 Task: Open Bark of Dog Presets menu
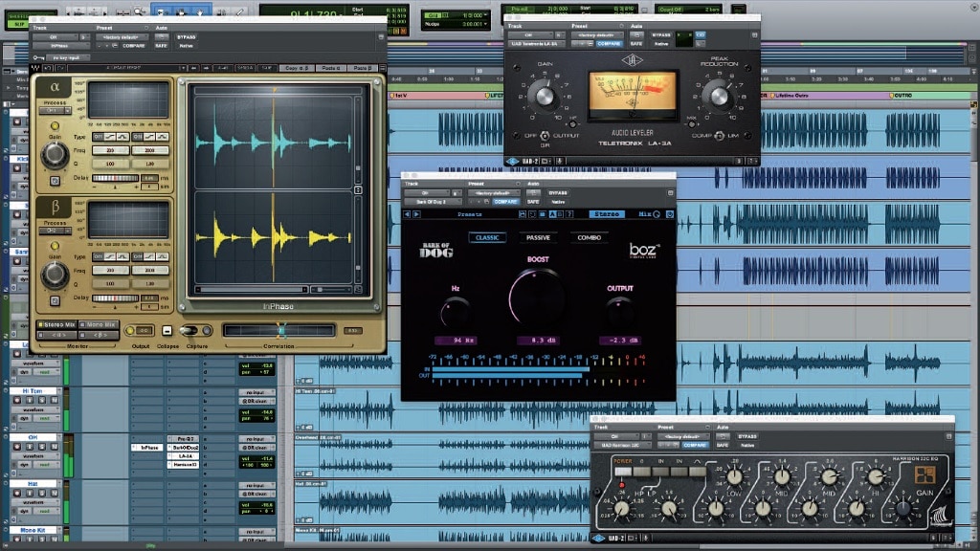[469, 214]
